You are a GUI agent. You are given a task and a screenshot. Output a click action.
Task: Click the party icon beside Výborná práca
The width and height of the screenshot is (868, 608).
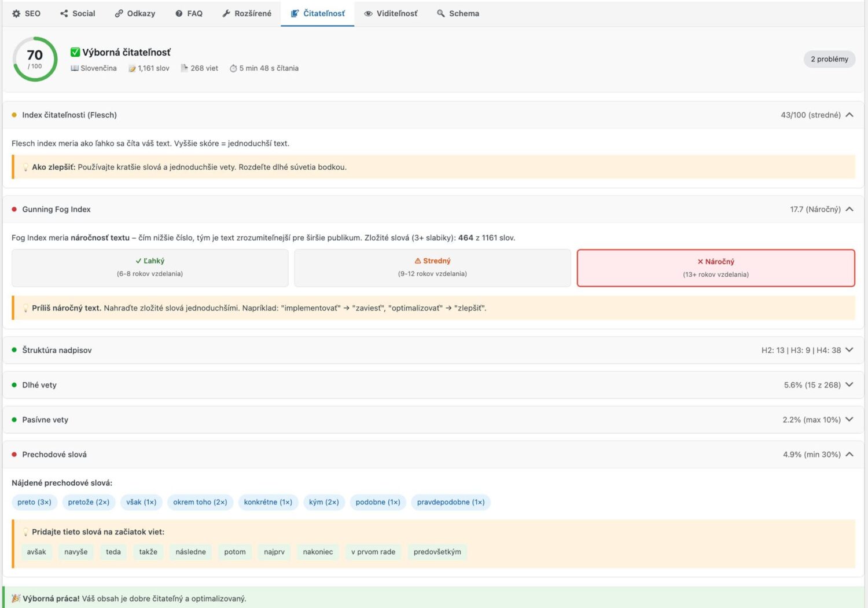(x=16, y=598)
